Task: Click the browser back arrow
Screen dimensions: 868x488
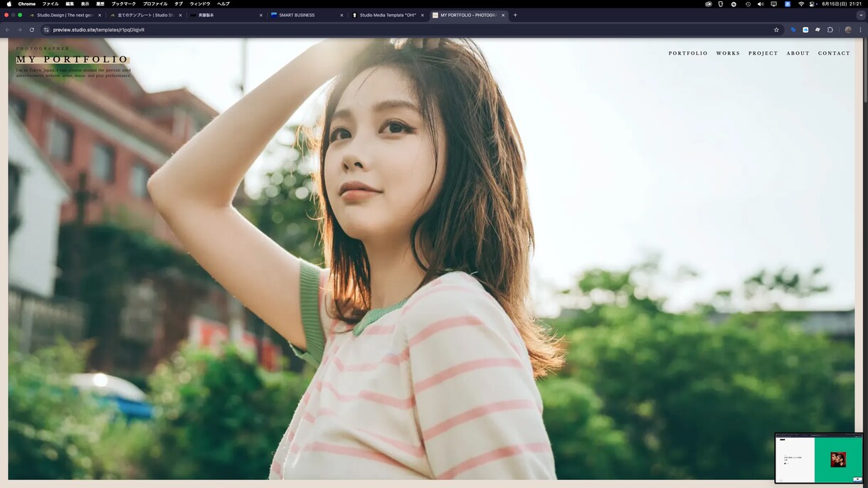Action: pyautogui.click(x=7, y=30)
